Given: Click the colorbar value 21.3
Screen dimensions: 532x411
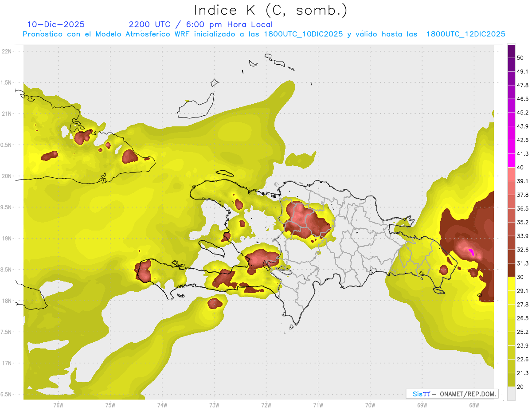Looking at the screenshot, I should pyautogui.click(x=523, y=373).
